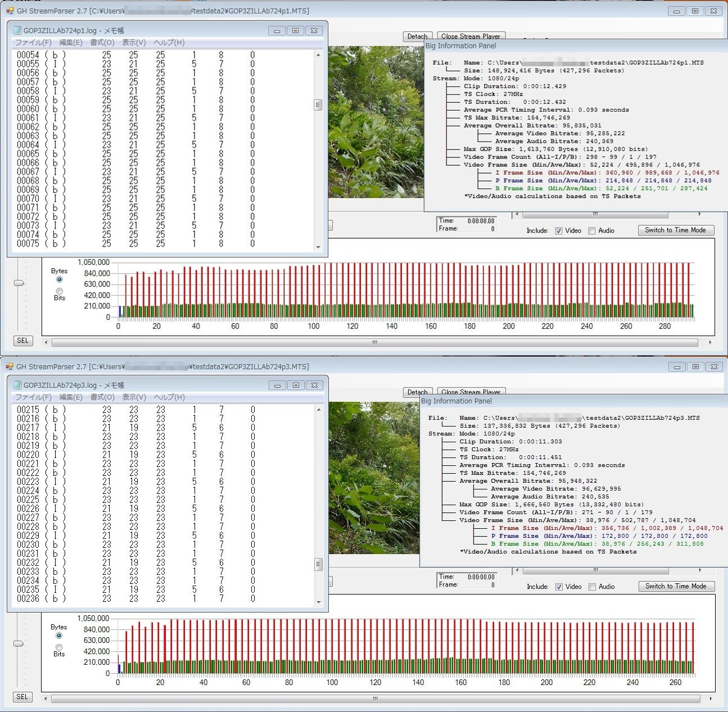The image size is (728, 712).
Task: Click the vertical zoom slider beside the p1.MTS chart
Action: pyautogui.click(x=19, y=283)
